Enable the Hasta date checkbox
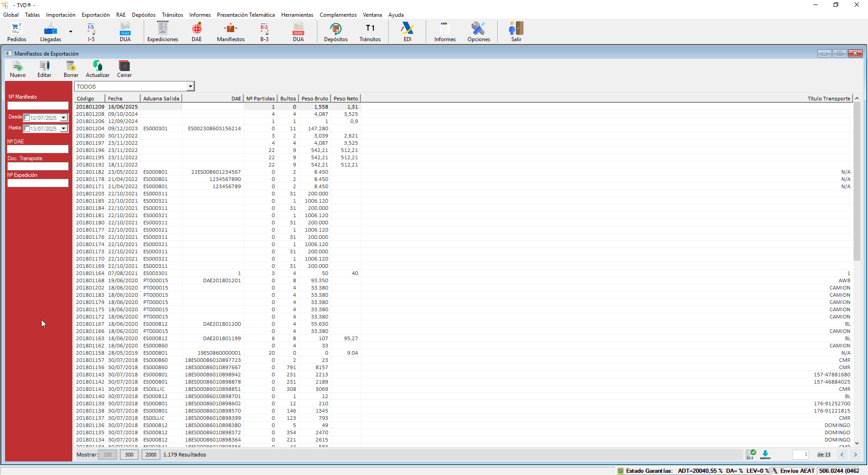 point(27,128)
